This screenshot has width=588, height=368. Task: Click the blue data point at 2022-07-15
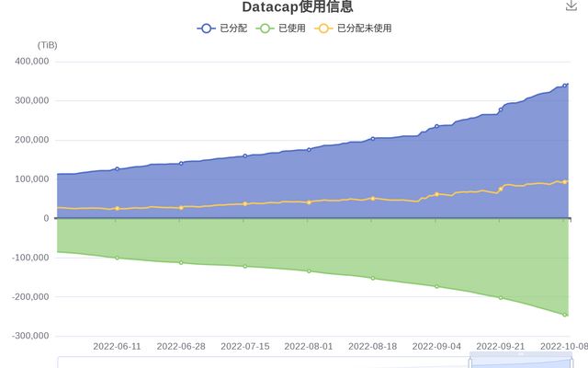[244, 156]
